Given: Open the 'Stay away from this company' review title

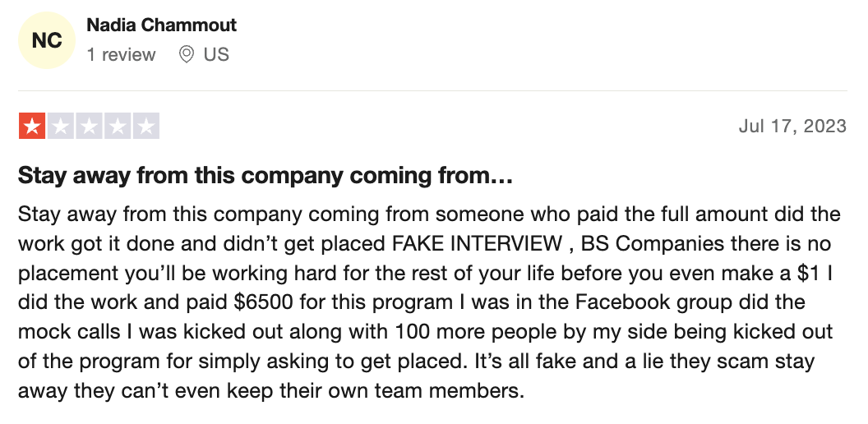Looking at the screenshot, I should tap(265, 176).
